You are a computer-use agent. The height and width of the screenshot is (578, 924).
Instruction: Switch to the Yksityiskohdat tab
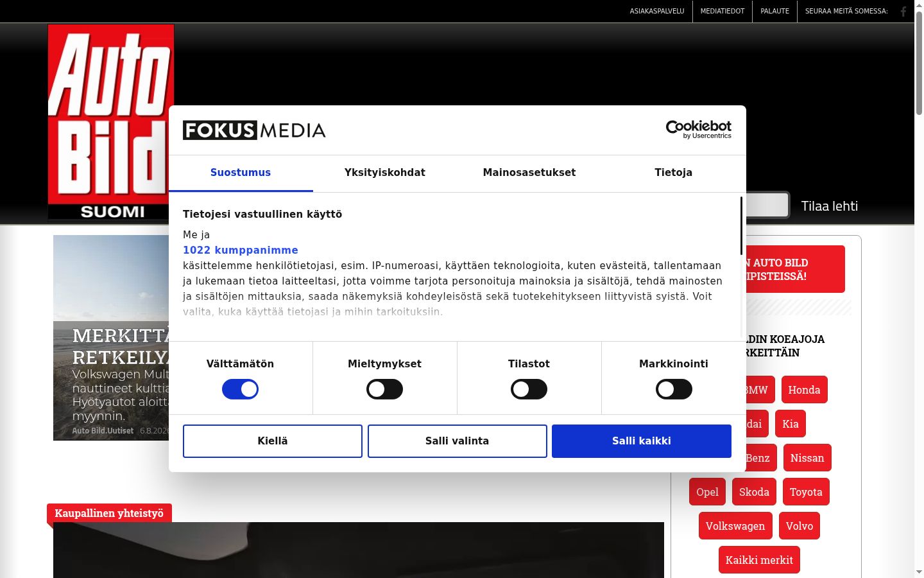[x=385, y=173]
